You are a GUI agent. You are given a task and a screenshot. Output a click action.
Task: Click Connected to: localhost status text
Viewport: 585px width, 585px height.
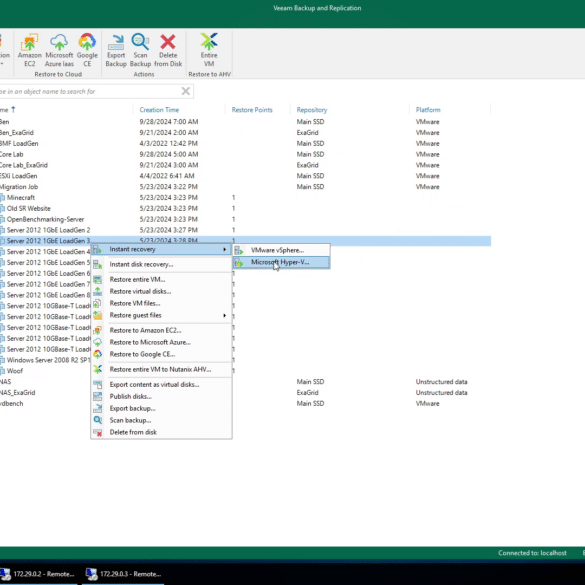tap(532, 553)
